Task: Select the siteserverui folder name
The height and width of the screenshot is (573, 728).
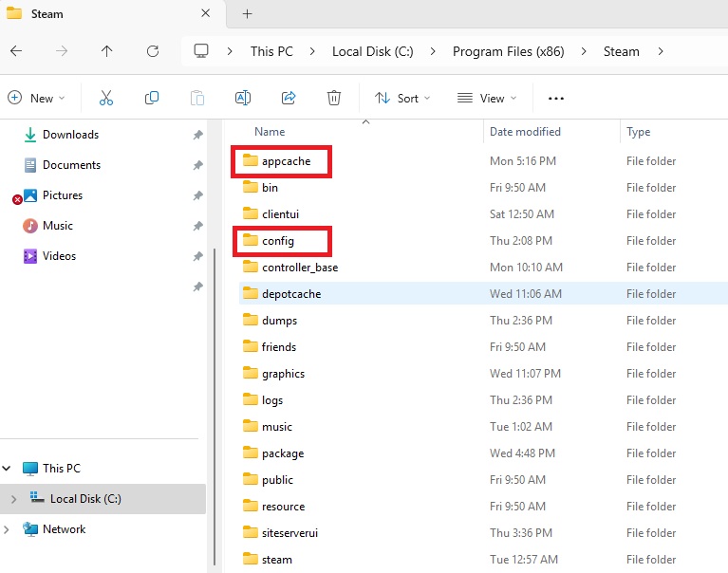Action: click(289, 533)
